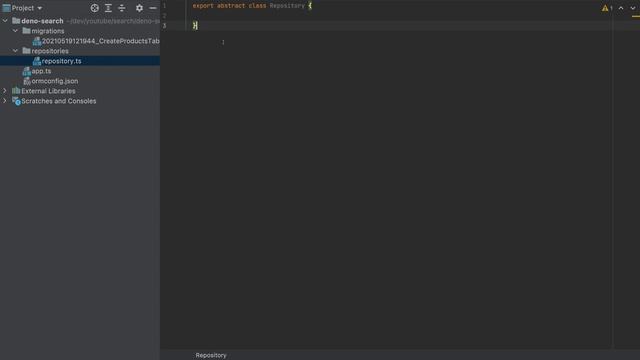Select the deno-search project root
Image resolution: width=640 pixels, height=360 pixels.
click(x=42, y=21)
